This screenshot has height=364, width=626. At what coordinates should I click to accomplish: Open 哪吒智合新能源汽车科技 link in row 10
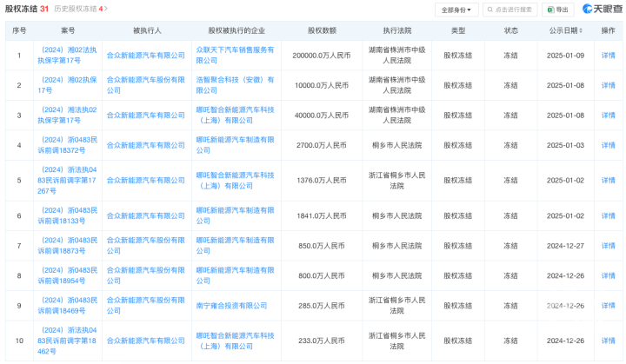click(235, 341)
